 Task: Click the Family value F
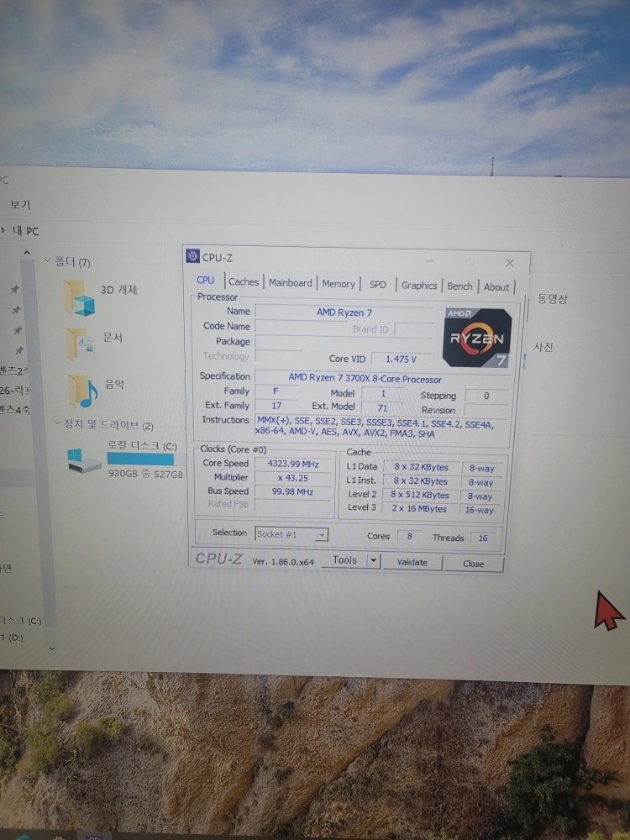[276, 391]
